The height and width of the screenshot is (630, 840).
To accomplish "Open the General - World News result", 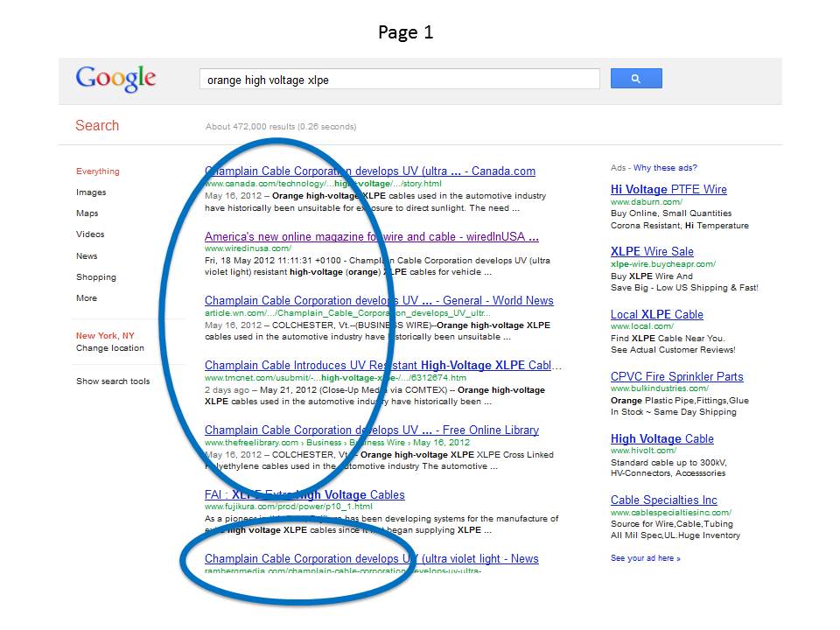I will tap(379, 300).
